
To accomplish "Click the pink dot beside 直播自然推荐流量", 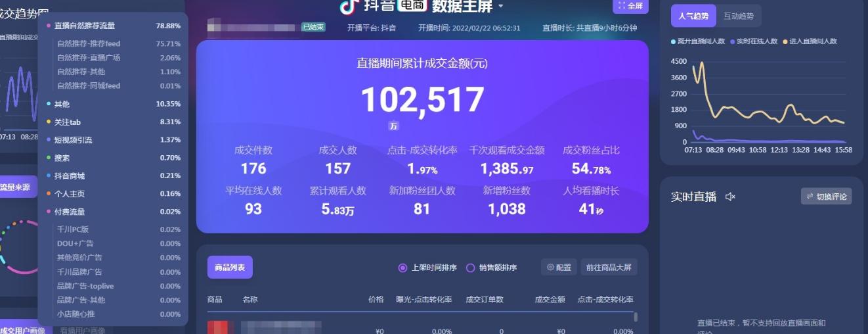I will pyautogui.click(x=49, y=26).
